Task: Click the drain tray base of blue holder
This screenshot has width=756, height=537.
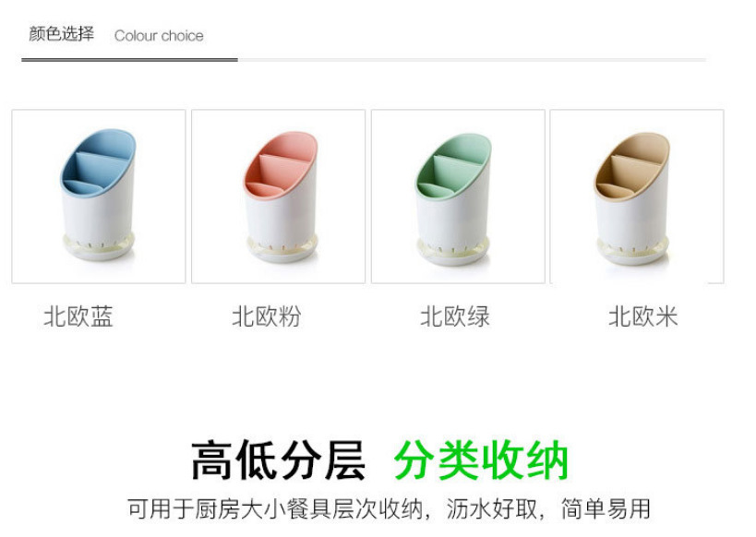Action: point(99,246)
